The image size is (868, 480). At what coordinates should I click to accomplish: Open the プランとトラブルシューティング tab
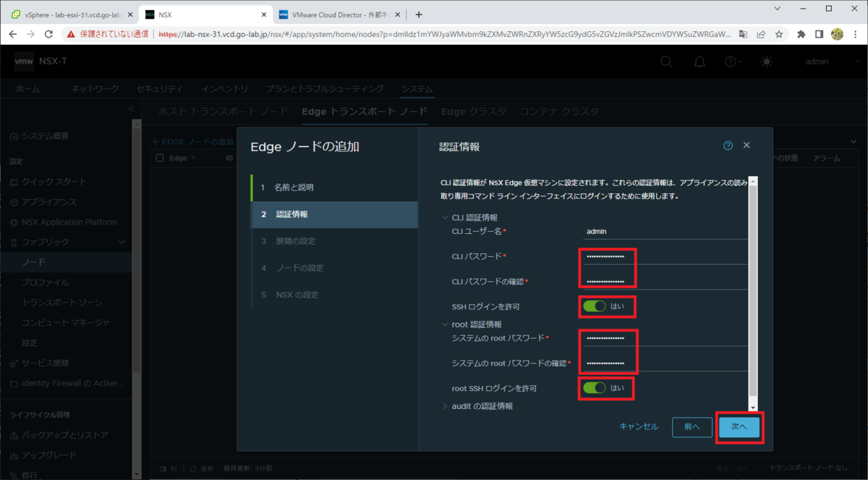click(x=325, y=88)
